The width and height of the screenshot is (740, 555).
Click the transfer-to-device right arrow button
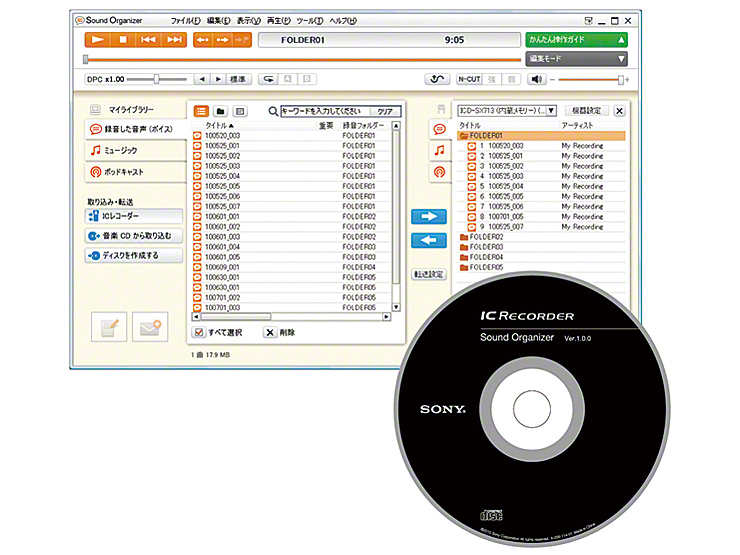click(429, 215)
